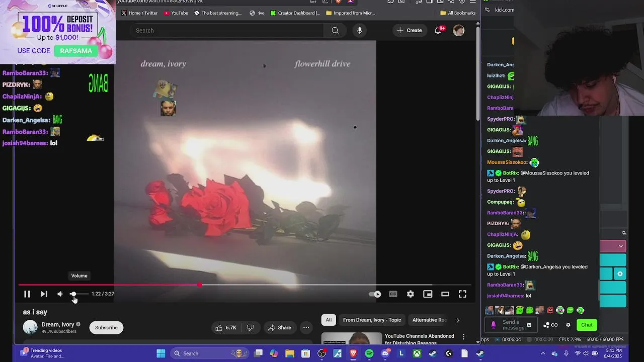Screen dimensions: 644x362
Task: Open Microsoft Store from the taskbar
Action: pos(305,353)
